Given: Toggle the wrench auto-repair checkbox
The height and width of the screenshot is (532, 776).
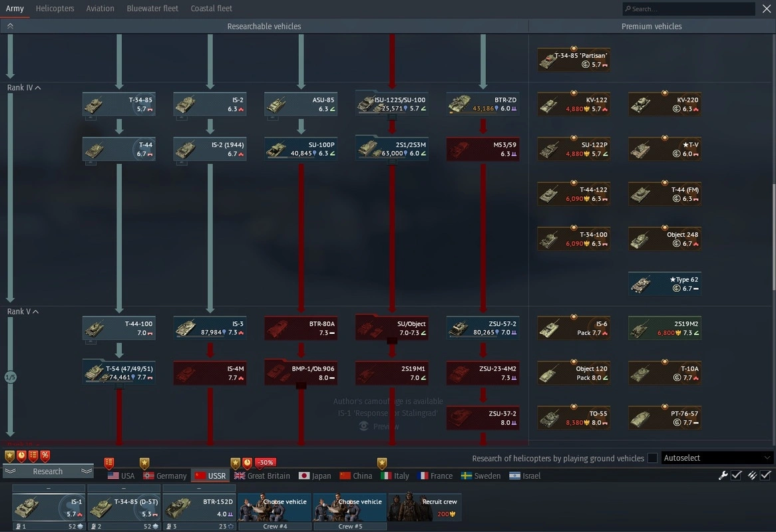Looking at the screenshot, I should coord(736,475).
